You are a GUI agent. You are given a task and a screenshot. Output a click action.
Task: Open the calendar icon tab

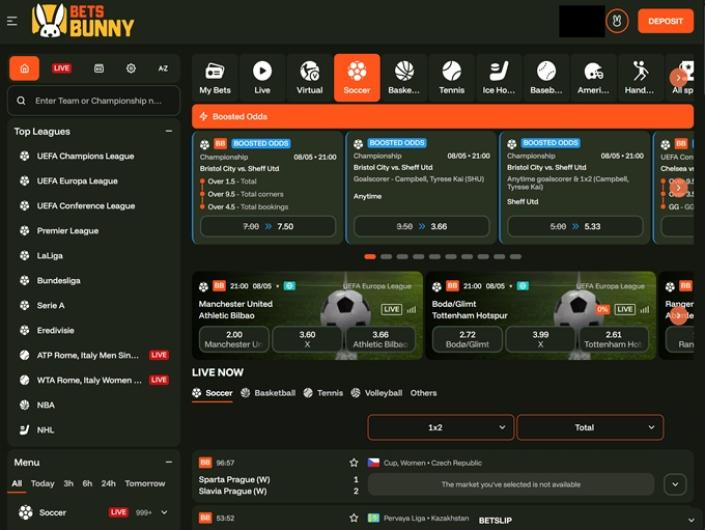[99, 68]
